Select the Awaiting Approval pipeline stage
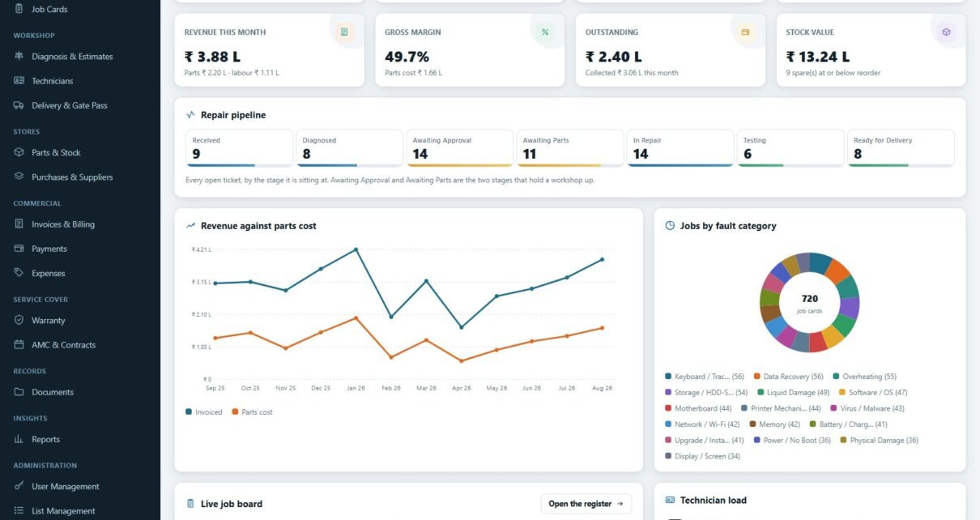The width and height of the screenshot is (980, 520). 460,148
